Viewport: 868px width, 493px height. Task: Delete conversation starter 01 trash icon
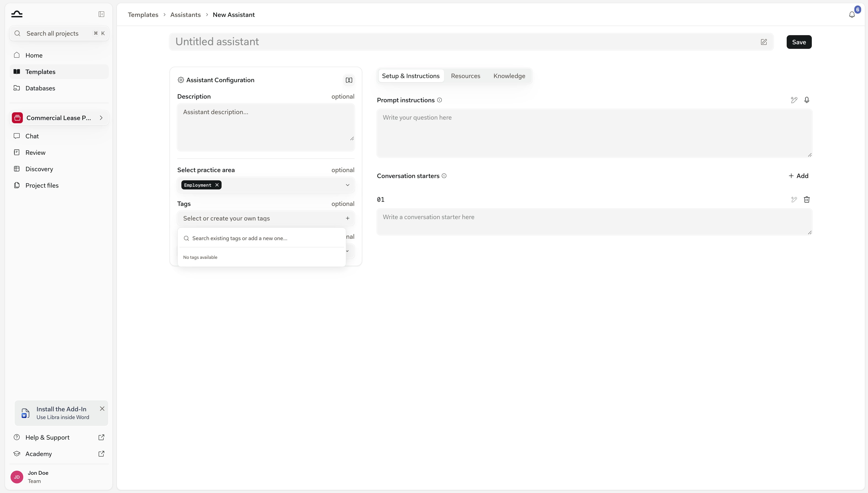click(807, 199)
